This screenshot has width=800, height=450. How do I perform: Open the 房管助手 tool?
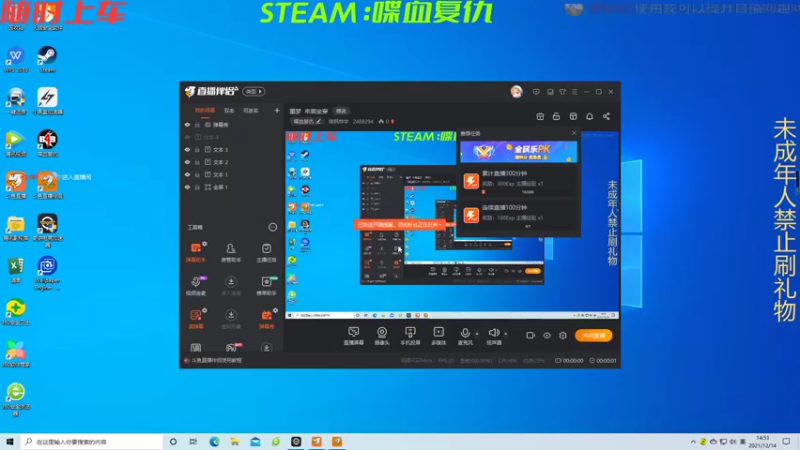pos(231,252)
